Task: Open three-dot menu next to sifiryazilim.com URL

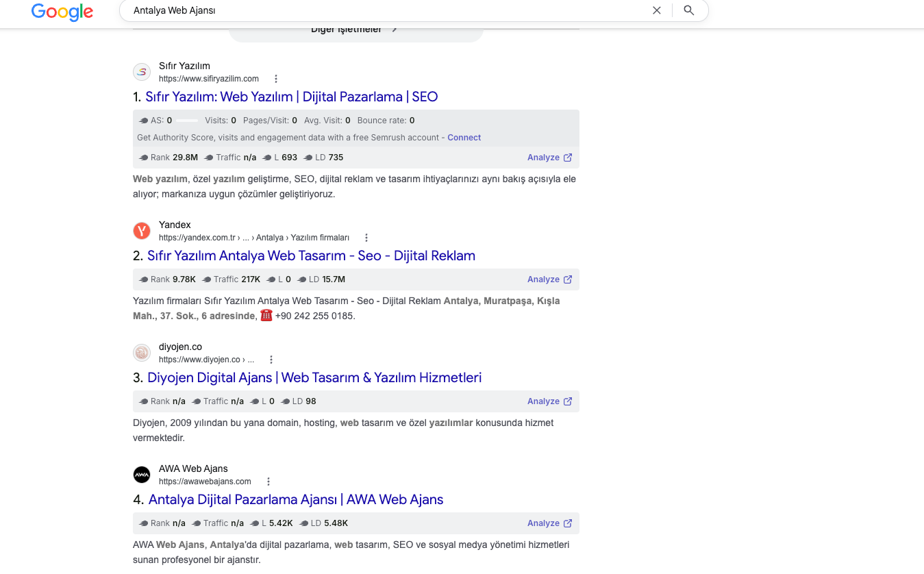Action: pos(276,79)
